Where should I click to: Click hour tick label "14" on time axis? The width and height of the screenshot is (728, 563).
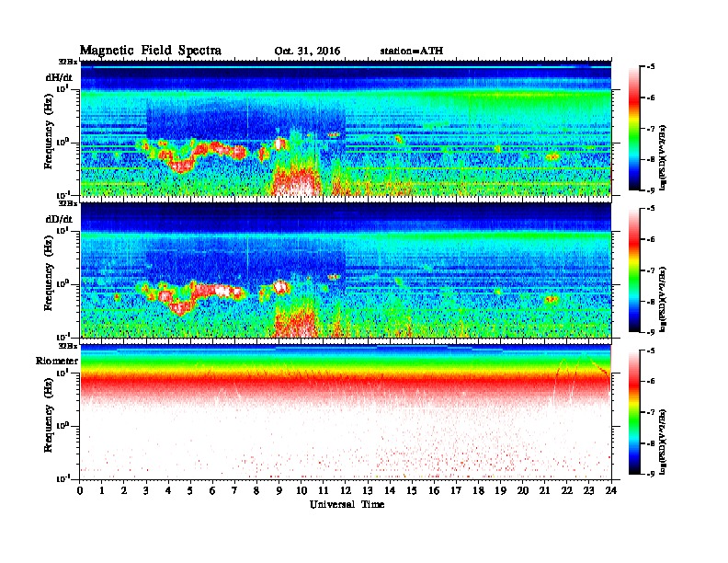click(390, 491)
